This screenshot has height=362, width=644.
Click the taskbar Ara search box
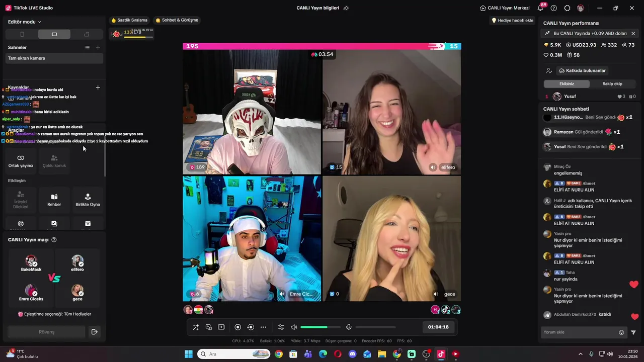click(x=234, y=354)
